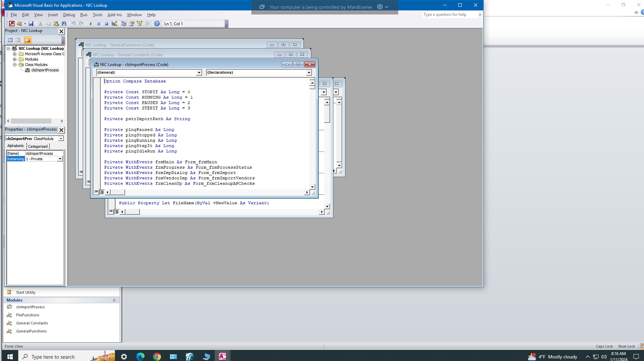Click the Type a question for help box
The height and width of the screenshot is (361, 644).
pyautogui.click(x=449, y=15)
